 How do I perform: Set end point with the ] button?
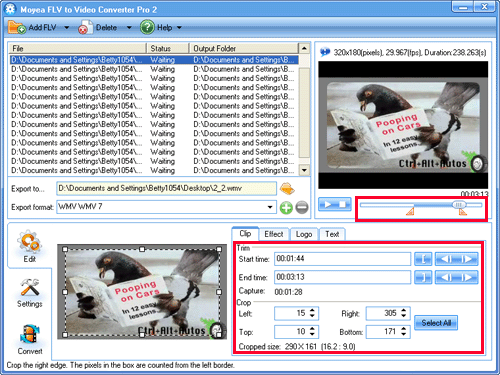click(423, 277)
